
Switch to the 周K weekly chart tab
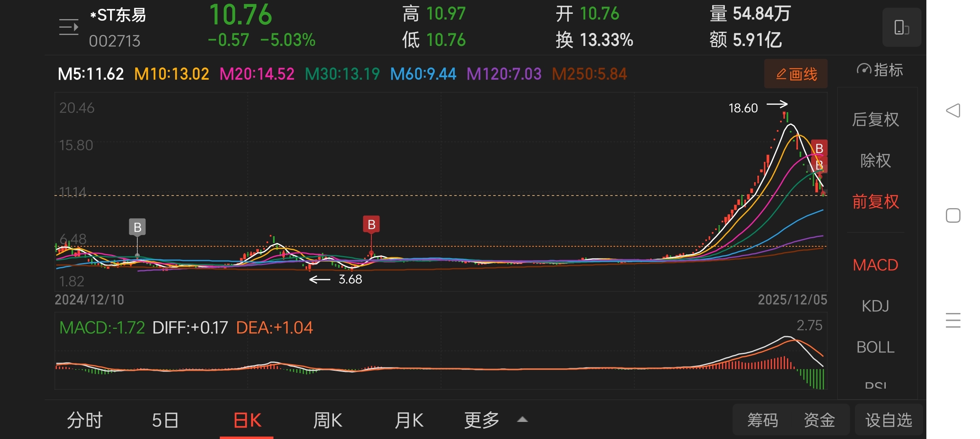[x=327, y=420]
